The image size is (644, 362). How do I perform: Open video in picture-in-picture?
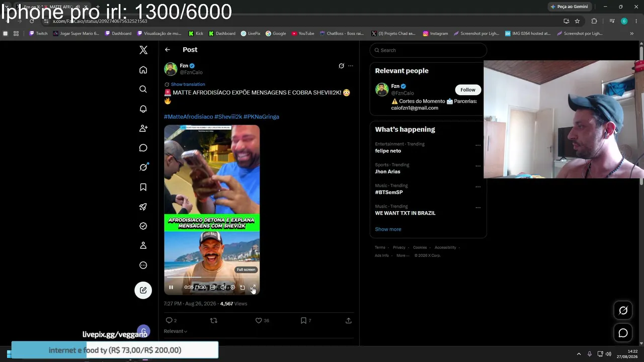[243, 288]
